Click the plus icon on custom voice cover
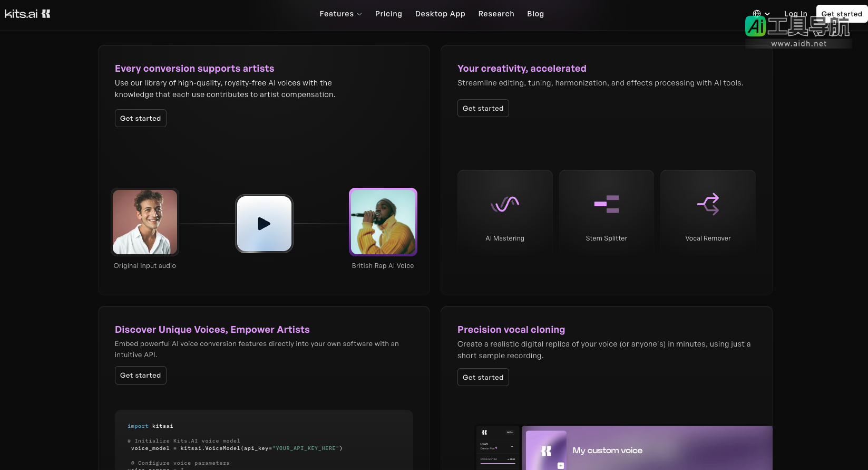Image resolution: width=868 pixels, height=470 pixels. pos(561,465)
